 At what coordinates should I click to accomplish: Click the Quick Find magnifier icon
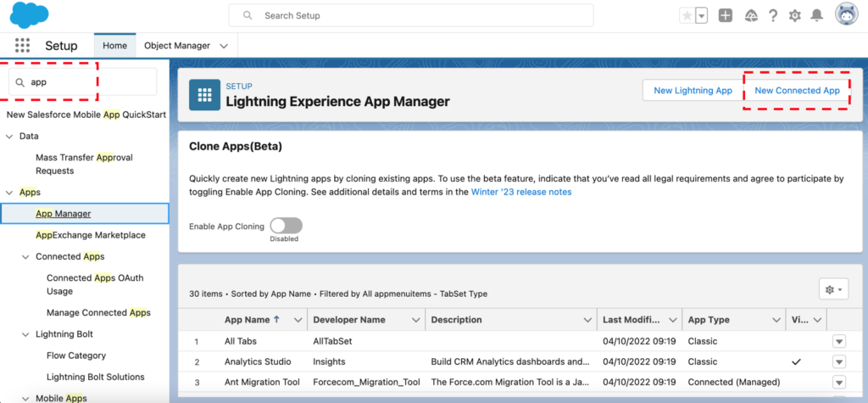20,82
